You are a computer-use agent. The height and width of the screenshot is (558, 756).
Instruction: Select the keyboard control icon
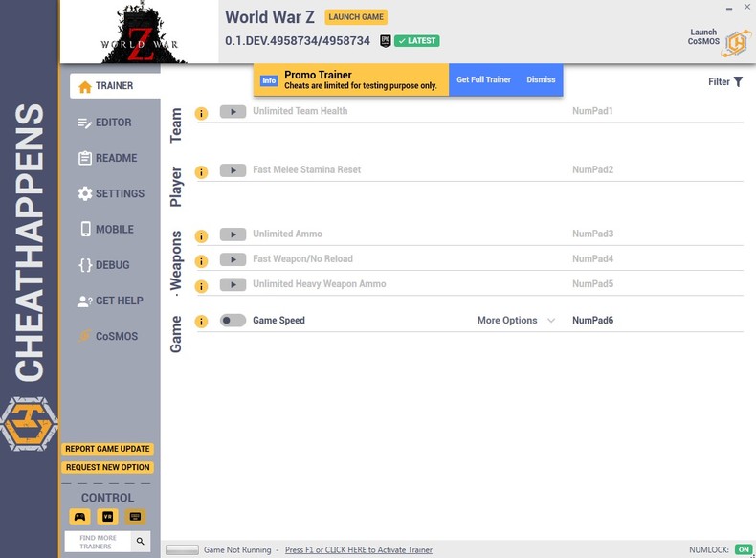[x=136, y=517]
